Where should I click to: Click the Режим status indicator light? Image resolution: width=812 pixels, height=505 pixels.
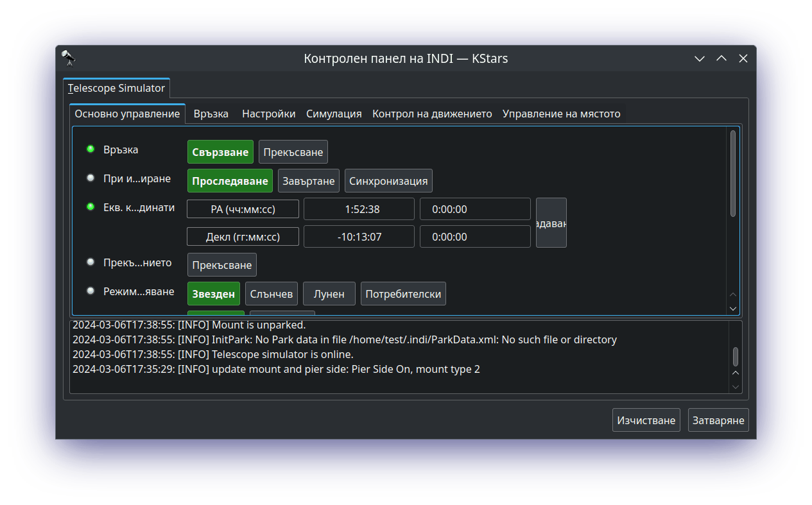click(x=91, y=291)
